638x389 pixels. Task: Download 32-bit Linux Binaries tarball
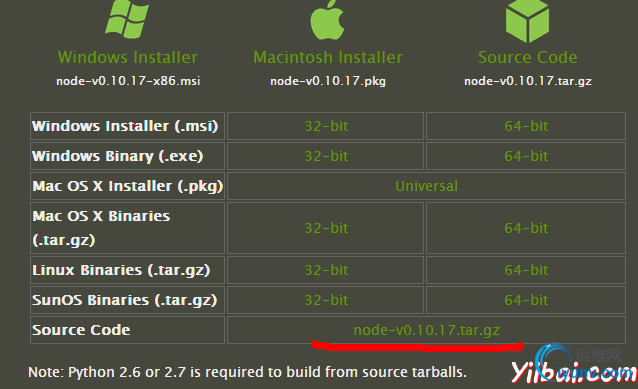point(326,270)
